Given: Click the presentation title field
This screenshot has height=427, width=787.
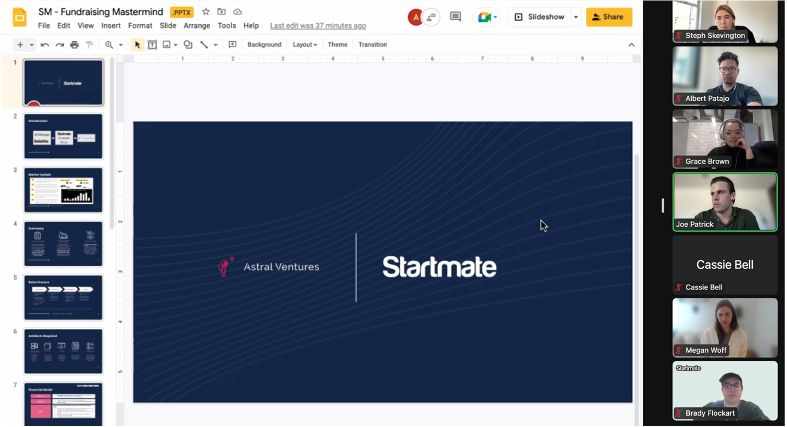Looking at the screenshot, I should (x=101, y=12).
